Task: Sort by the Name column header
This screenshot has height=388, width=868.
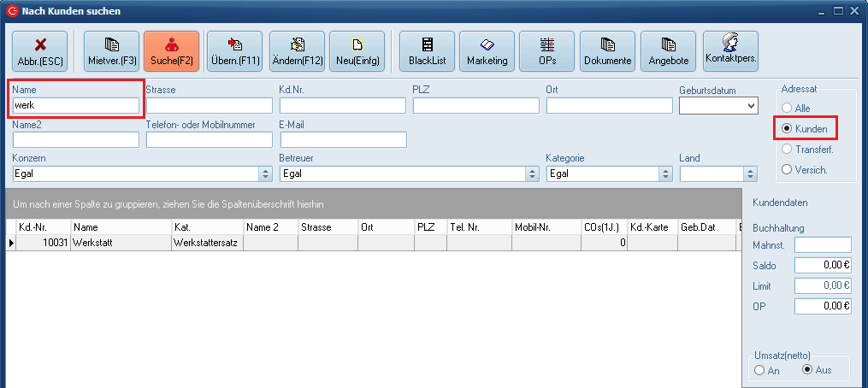Action: (x=120, y=227)
